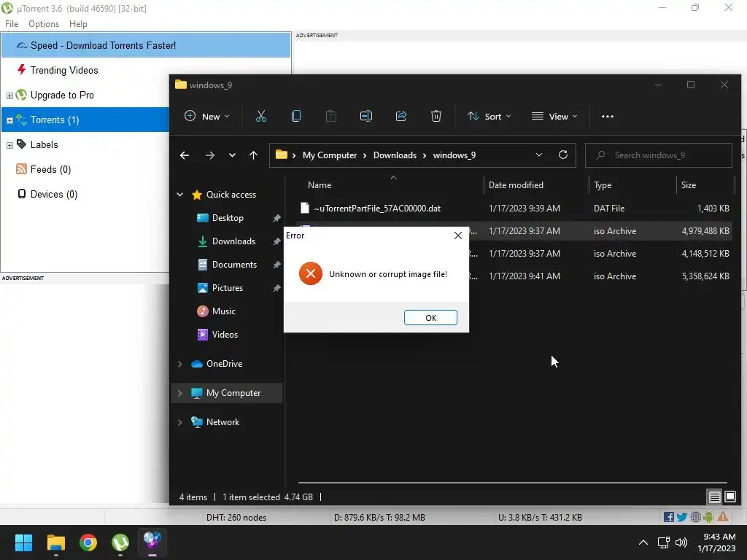Open Videos in Quick access
Screen dimensions: 747x560
pyautogui.click(x=225, y=334)
